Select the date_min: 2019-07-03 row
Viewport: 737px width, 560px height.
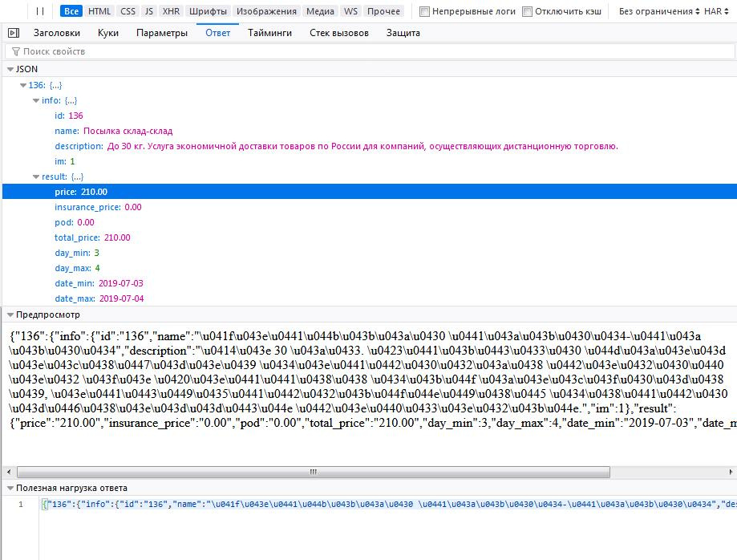(370, 283)
